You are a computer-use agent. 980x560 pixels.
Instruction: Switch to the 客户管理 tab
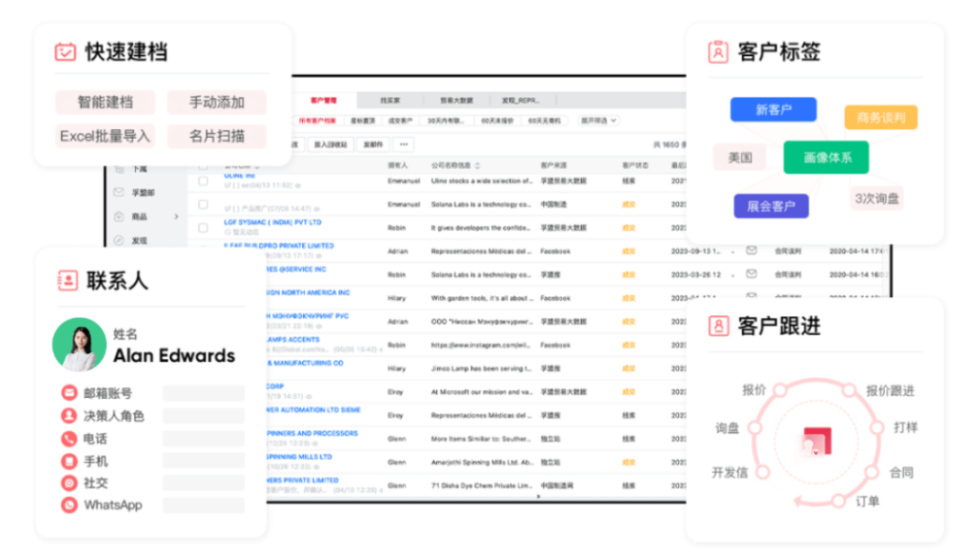(323, 100)
